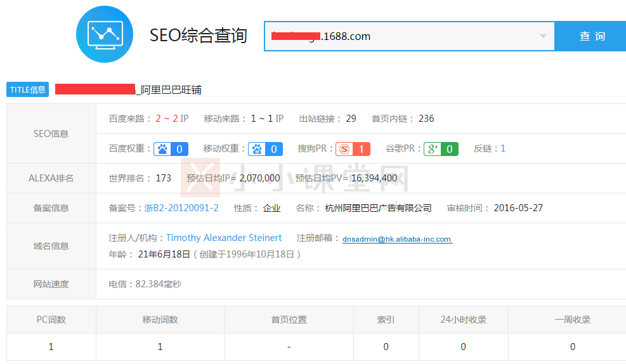Click the 百度来路 value 2 ~ 2
The height and width of the screenshot is (364, 626).
(x=167, y=119)
